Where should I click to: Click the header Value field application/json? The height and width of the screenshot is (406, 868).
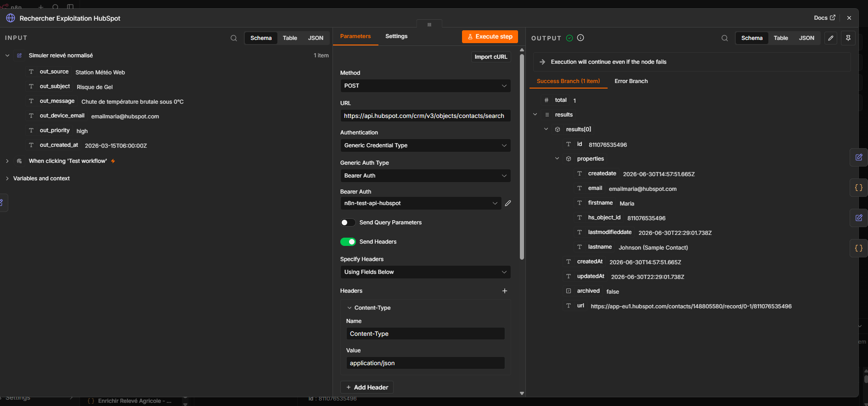click(425, 363)
